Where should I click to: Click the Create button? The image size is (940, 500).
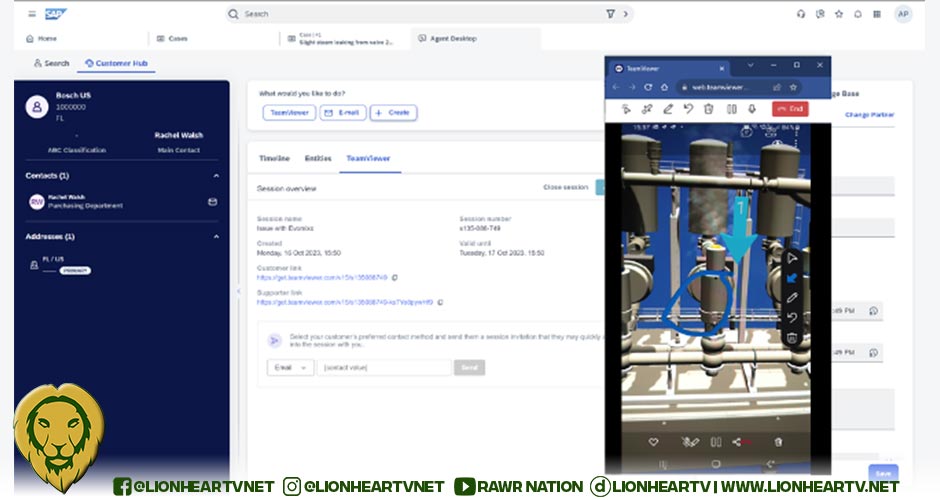pyautogui.click(x=393, y=113)
